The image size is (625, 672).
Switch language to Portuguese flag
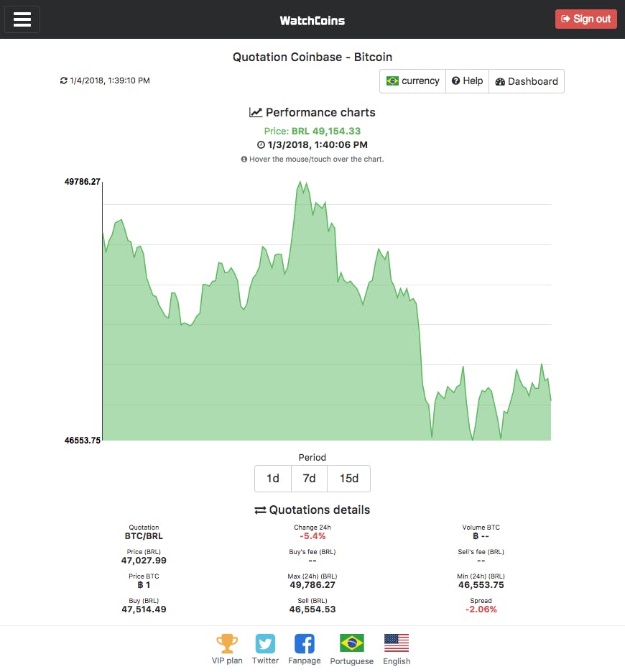352,643
